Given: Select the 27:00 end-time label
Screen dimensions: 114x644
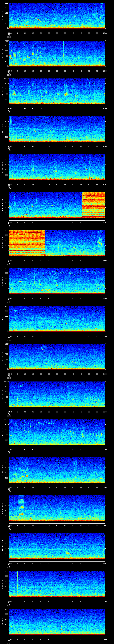Looking at the screenshot, I should click(105, 487).
